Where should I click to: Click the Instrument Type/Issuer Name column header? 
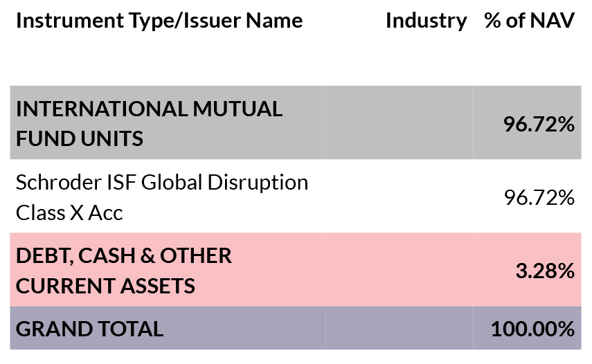[159, 20]
